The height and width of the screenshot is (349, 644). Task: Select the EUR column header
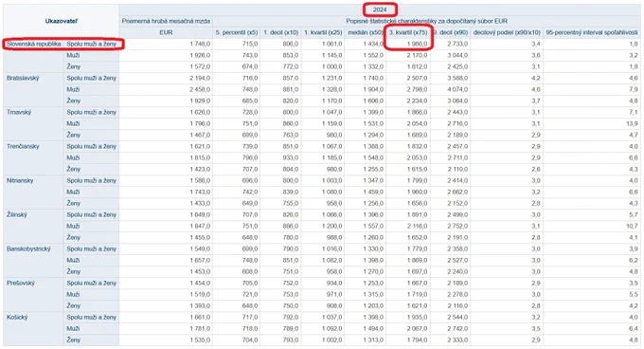pos(166,32)
